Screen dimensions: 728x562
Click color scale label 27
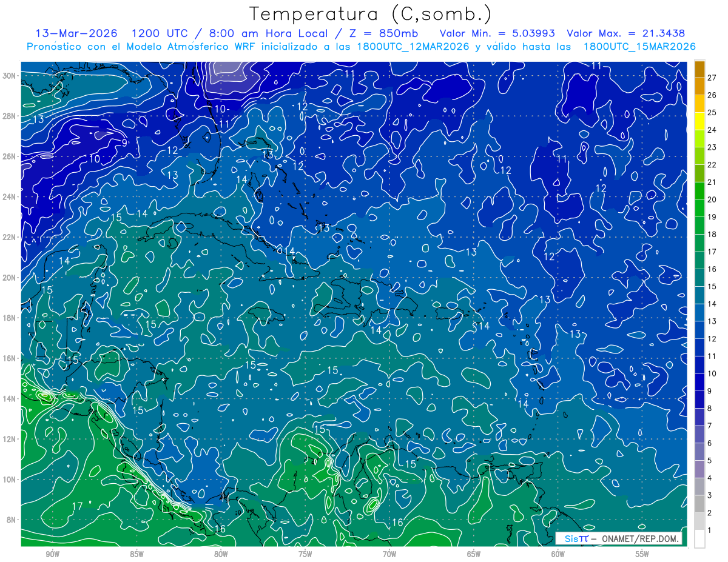pos(712,77)
